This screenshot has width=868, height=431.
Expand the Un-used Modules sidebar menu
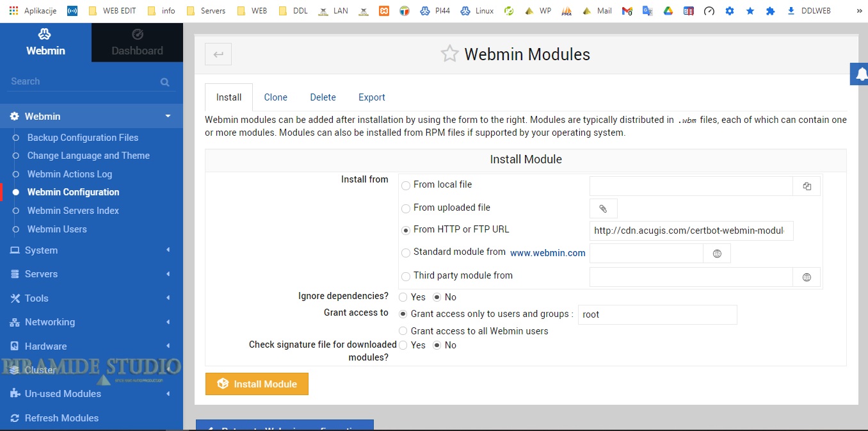[92, 394]
